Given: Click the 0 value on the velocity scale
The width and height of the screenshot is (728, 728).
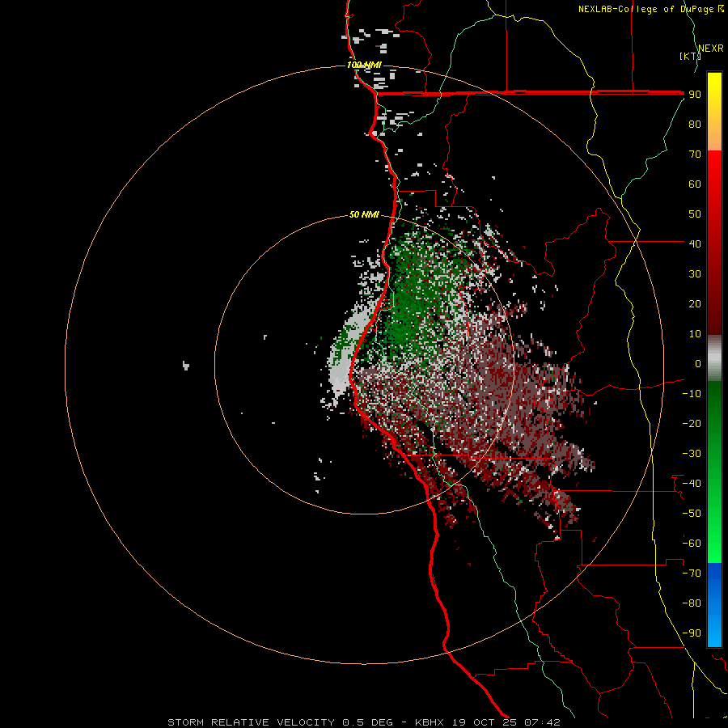Looking at the screenshot, I should (698, 363).
